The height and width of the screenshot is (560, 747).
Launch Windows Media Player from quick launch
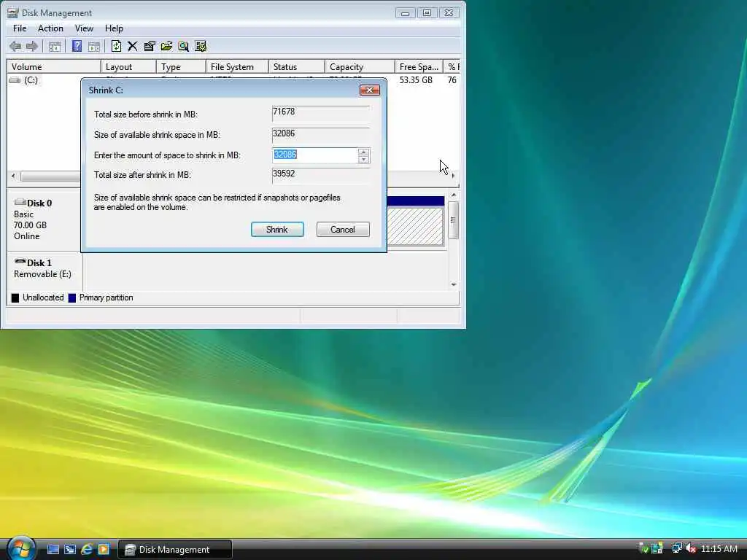coord(104,550)
